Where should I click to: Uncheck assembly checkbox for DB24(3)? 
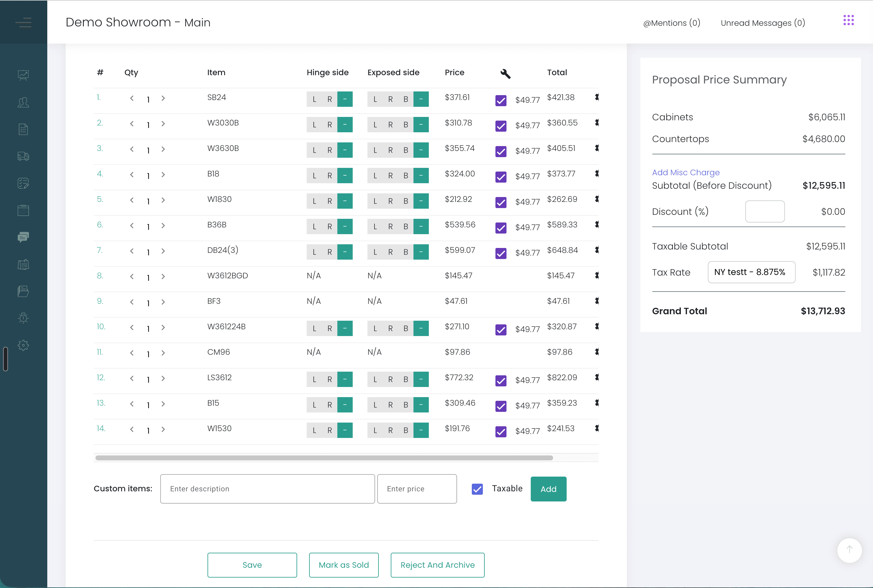[501, 253]
